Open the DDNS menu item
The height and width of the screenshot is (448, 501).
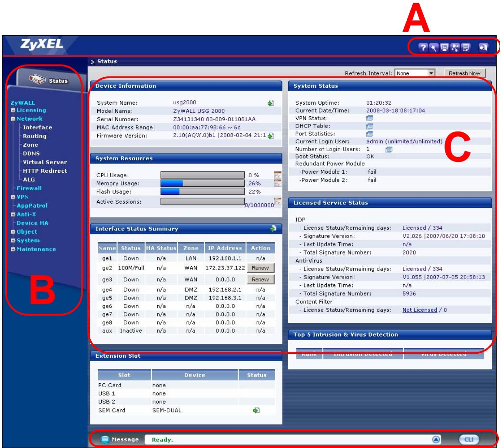31,153
